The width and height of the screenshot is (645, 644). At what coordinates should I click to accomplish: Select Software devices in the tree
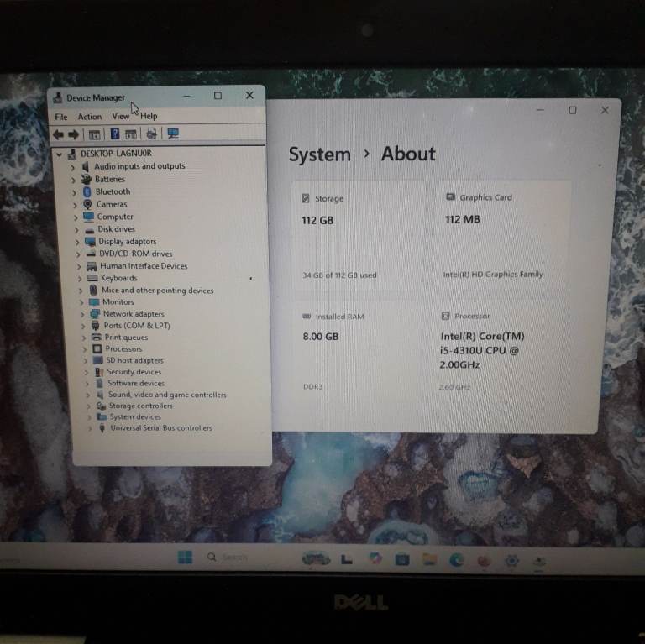tap(136, 383)
